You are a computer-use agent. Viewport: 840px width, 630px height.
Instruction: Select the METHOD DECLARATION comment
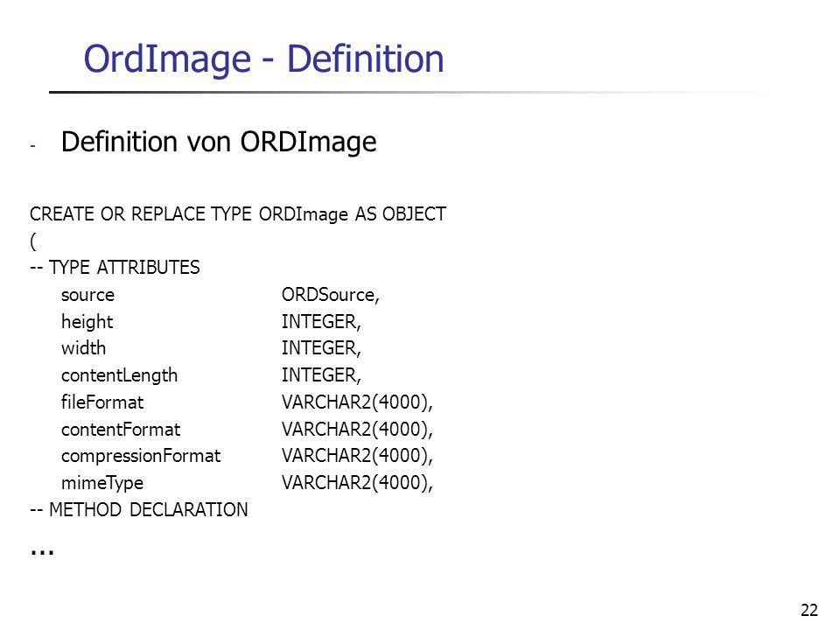[139, 509]
